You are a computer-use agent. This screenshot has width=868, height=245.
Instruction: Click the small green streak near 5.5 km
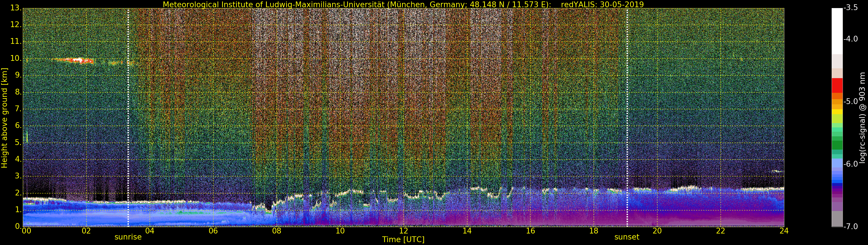tap(27, 137)
